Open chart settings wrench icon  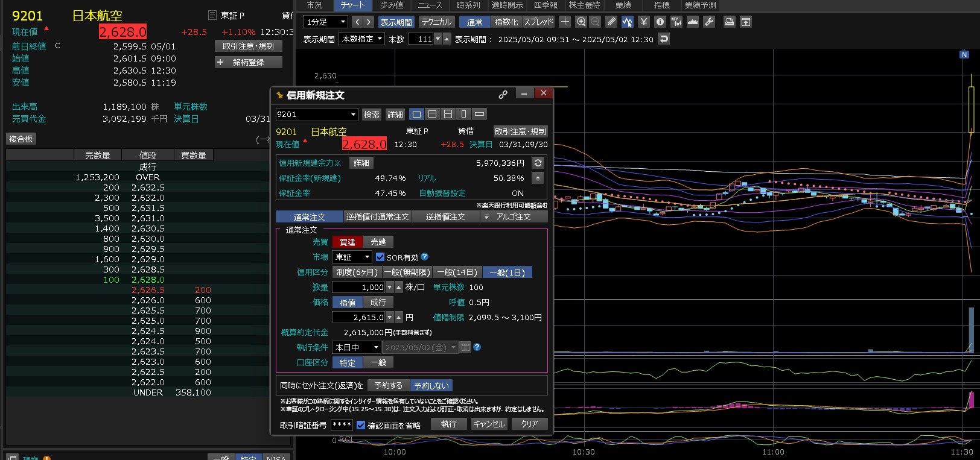coord(709,22)
